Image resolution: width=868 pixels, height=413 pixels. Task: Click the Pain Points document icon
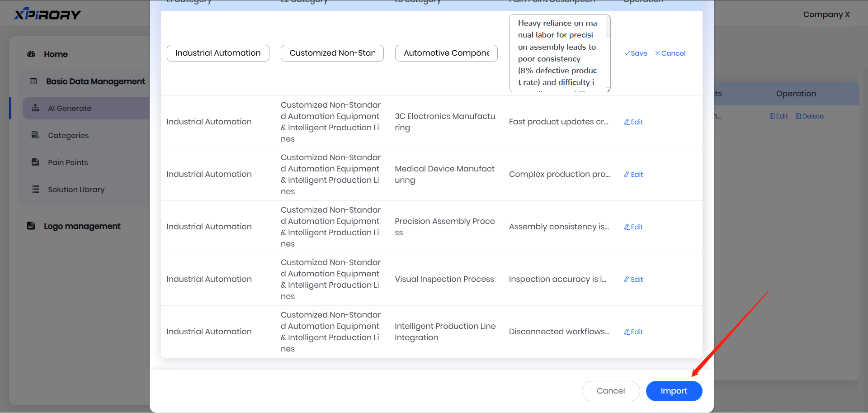[35, 162]
